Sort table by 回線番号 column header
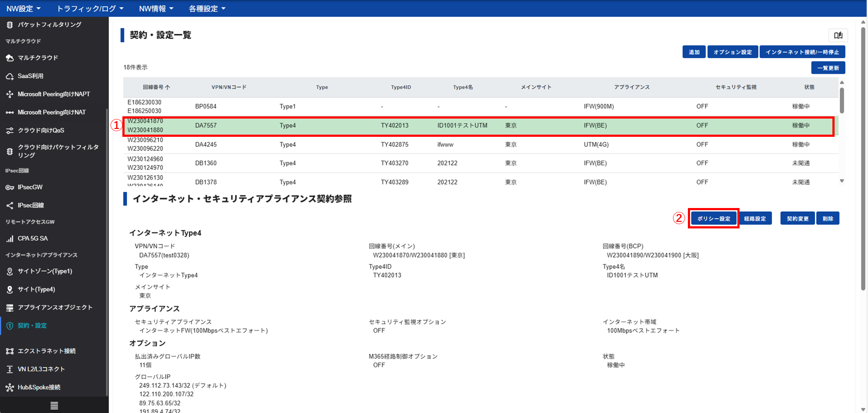Image resolution: width=868 pixels, height=413 pixels. click(x=156, y=87)
